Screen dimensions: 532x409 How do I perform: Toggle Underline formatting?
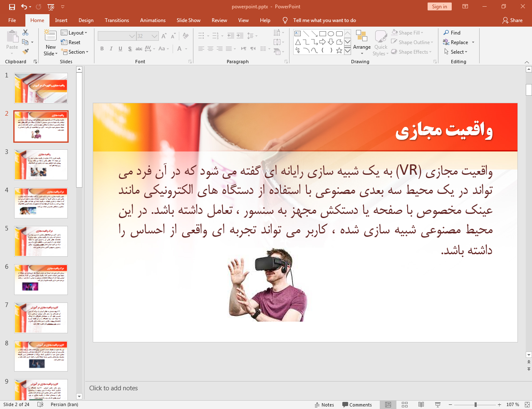point(120,49)
